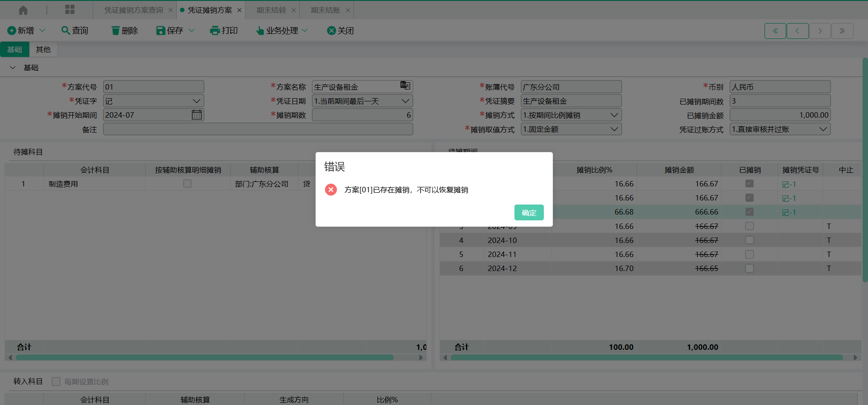Expand the 保存 dropdown arrow
The height and width of the screenshot is (405, 868).
(191, 30)
